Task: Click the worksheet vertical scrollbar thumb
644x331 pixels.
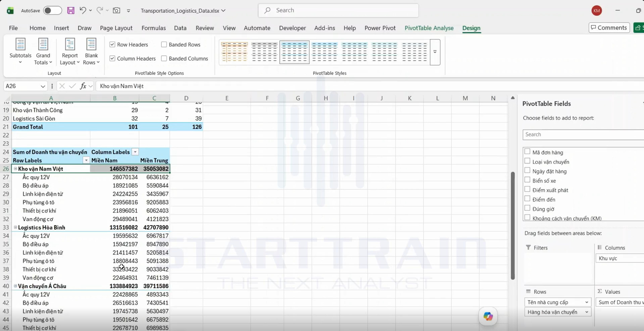Action: pos(512,226)
